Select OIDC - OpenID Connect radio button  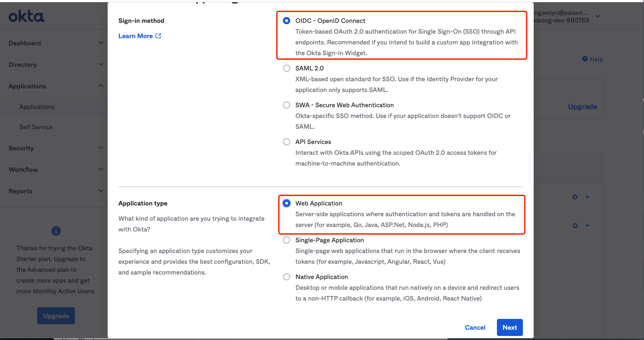[287, 21]
